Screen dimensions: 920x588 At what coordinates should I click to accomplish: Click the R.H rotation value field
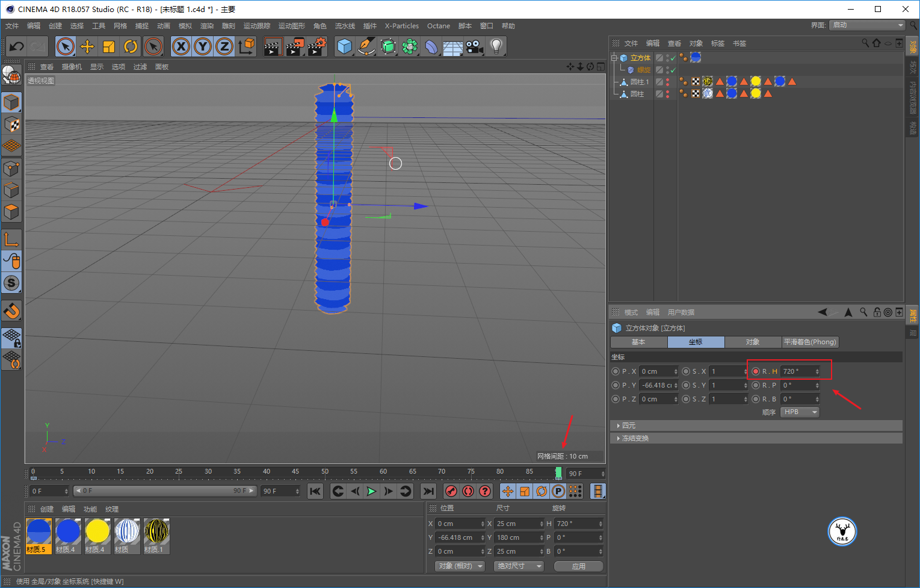(x=800, y=371)
